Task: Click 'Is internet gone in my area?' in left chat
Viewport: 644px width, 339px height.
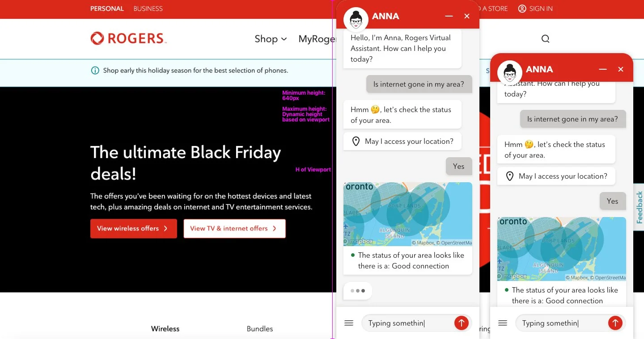Action: [x=419, y=84]
